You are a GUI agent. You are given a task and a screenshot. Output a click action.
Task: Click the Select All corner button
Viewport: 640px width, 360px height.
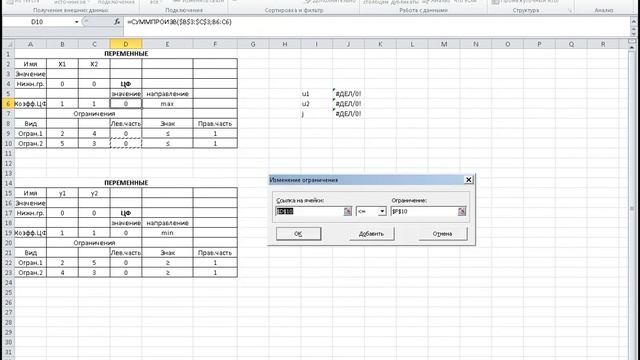pyautogui.click(x=8, y=44)
